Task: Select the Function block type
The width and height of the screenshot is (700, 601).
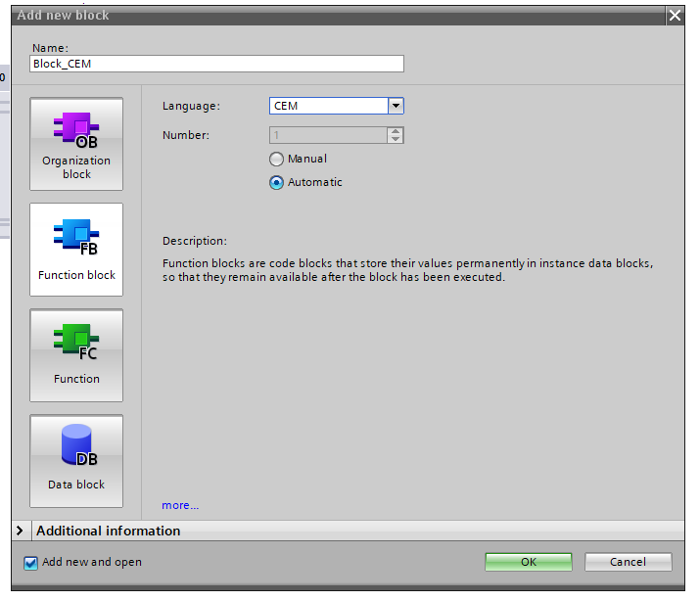Action: tap(76, 250)
